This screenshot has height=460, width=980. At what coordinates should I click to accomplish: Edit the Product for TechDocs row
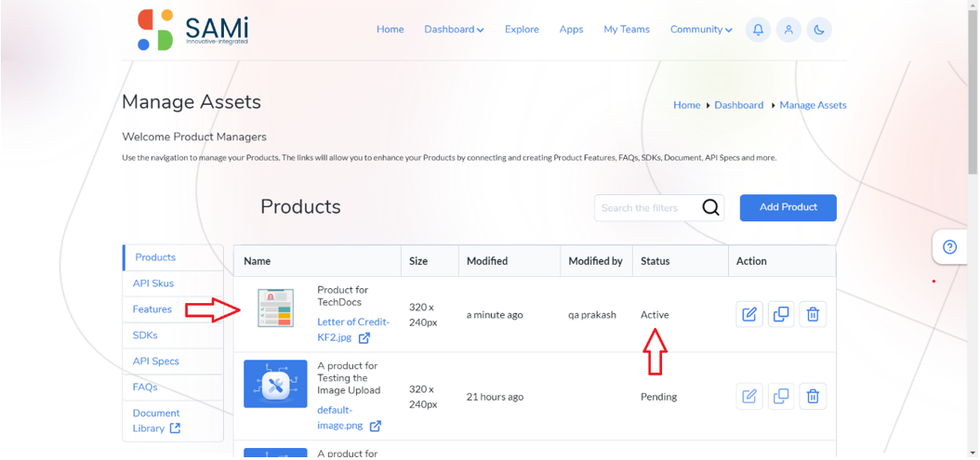(749, 314)
